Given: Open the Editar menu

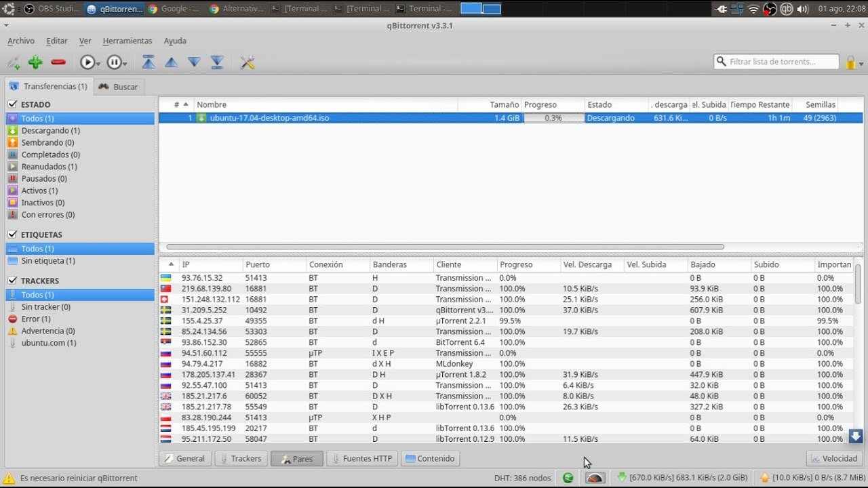Looking at the screenshot, I should [x=57, y=41].
